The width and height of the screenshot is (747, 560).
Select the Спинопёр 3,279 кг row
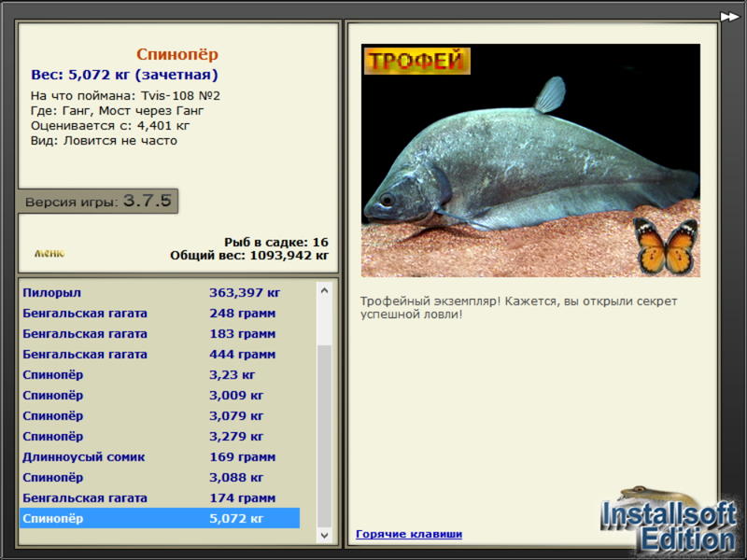point(160,436)
